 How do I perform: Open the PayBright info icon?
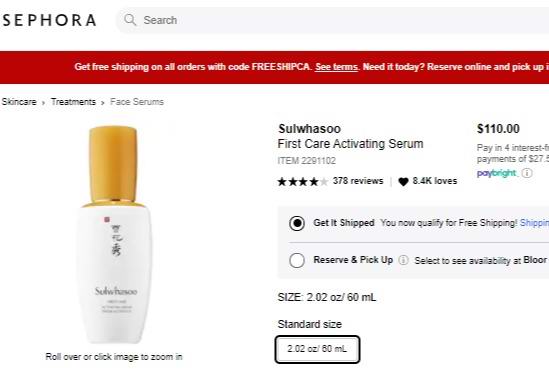point(527,173)
